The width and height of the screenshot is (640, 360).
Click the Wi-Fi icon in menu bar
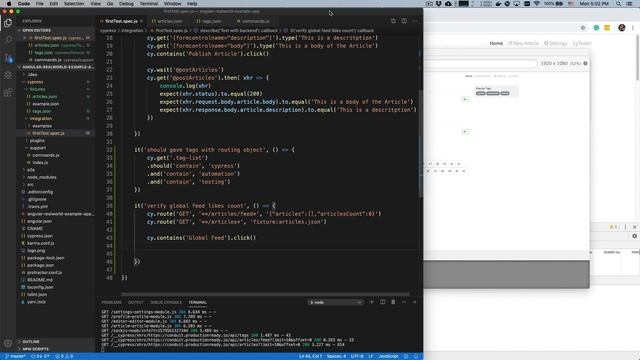537,4
